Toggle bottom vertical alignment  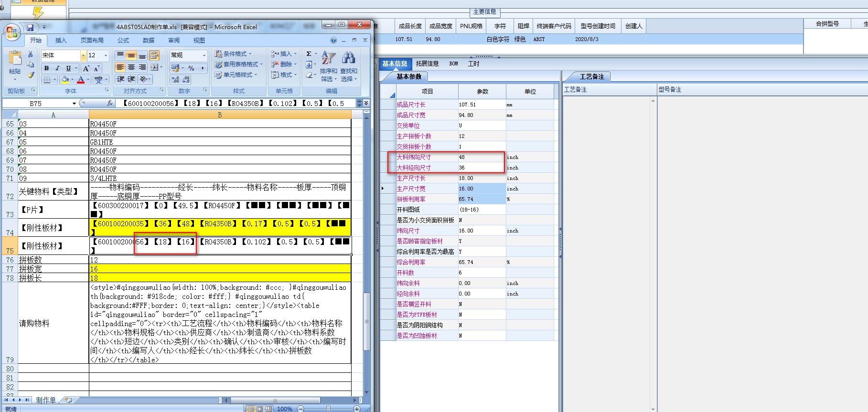click(142, 55)
